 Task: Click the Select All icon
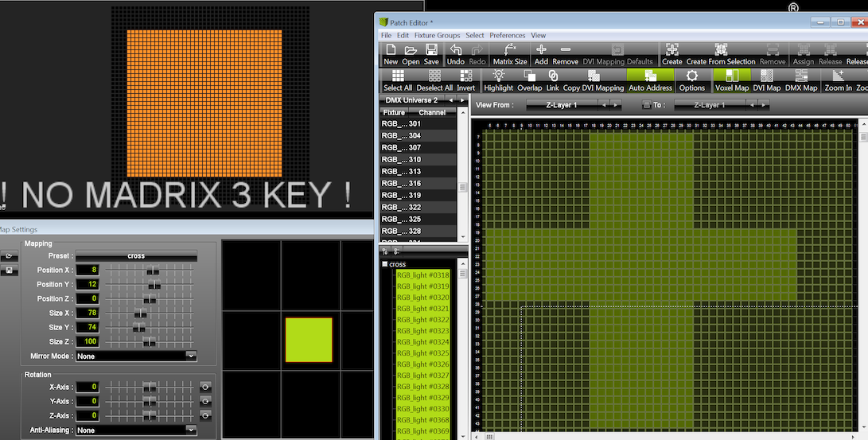398,76
